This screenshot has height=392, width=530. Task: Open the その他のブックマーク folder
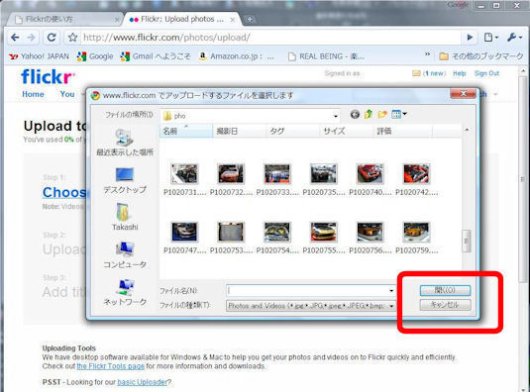(481, 56)
